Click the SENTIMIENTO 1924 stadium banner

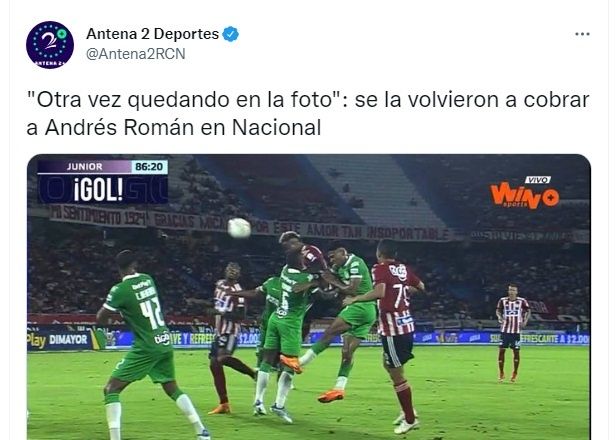(98, 215)
